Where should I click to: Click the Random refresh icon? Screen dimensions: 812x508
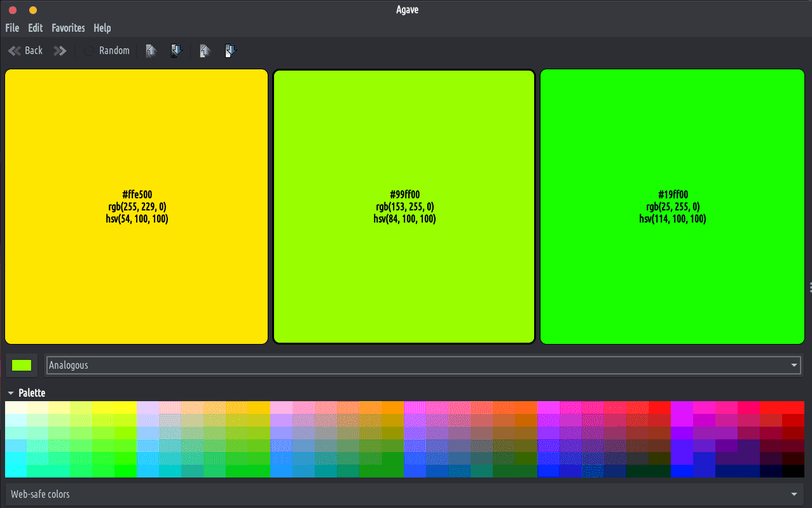click(89, 51)
